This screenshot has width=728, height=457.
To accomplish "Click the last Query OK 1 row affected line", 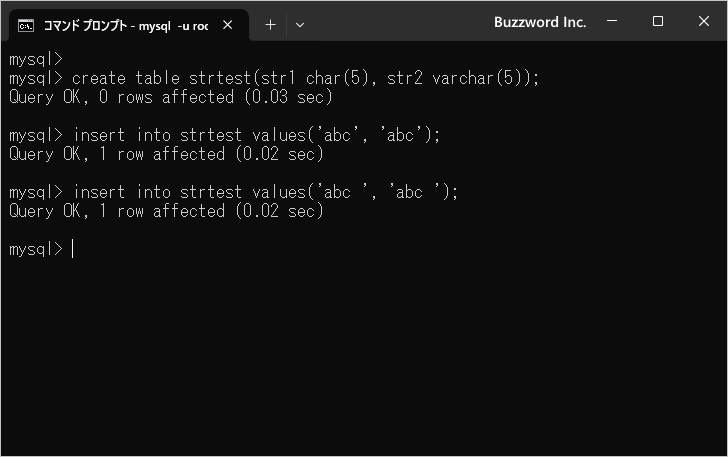I will tap(166, 211).
